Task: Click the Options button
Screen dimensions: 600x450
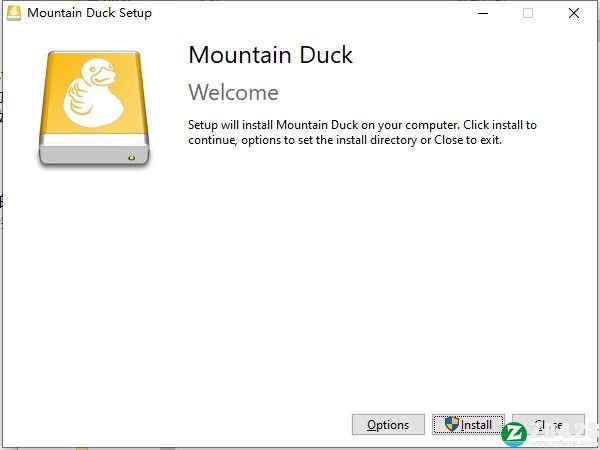Action: point(388,424)
